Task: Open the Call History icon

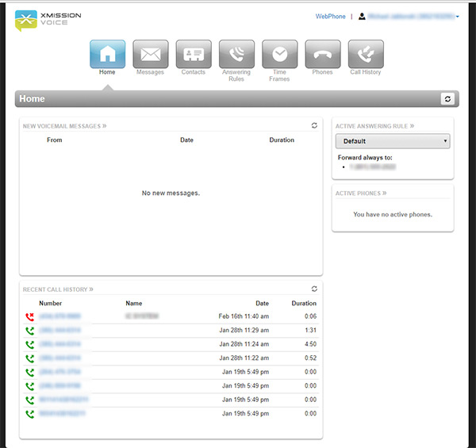Action: 366,54
